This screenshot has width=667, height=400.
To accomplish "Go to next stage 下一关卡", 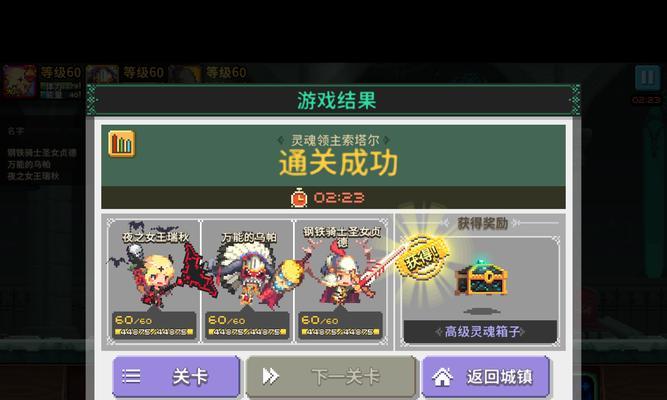I will (331, 377).
